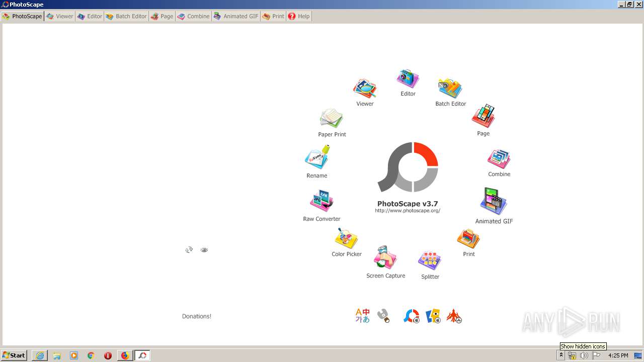
Task: Switch to the Viewer tab
Action: 60,16
